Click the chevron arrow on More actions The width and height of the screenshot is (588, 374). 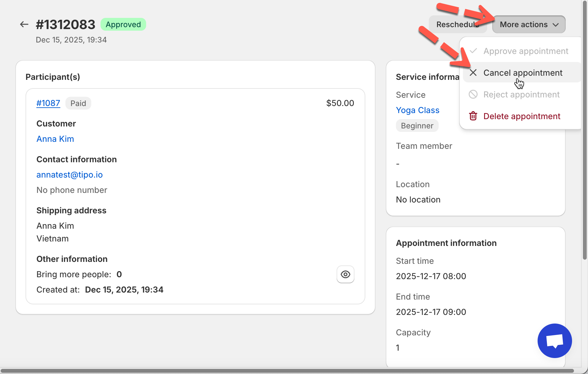555,25
